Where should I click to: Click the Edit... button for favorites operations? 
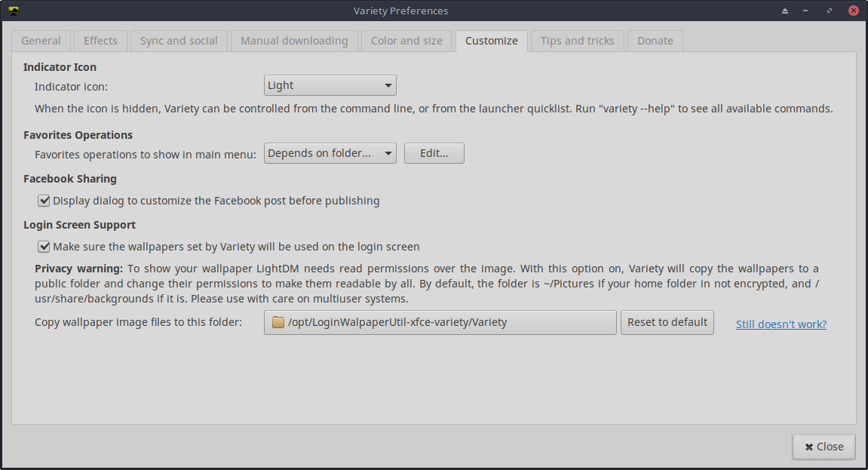click(x=434, y=153)
